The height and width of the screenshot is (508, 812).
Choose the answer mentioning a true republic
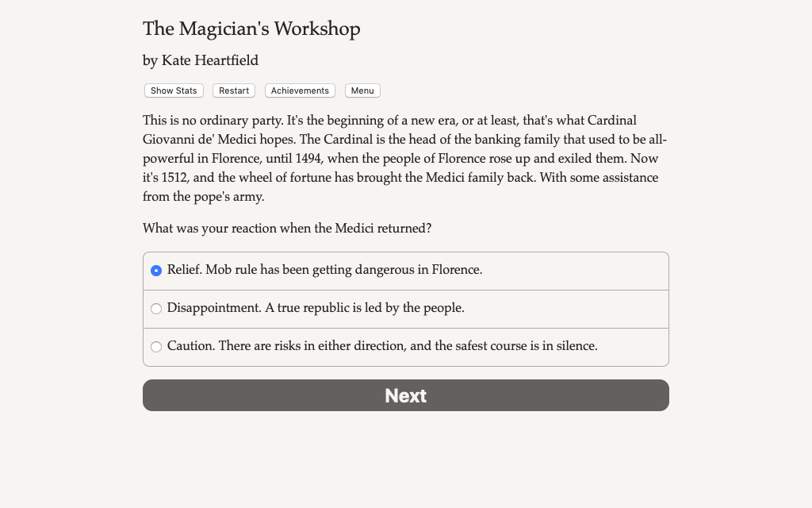pyautogui.click(x=317, y=308)
